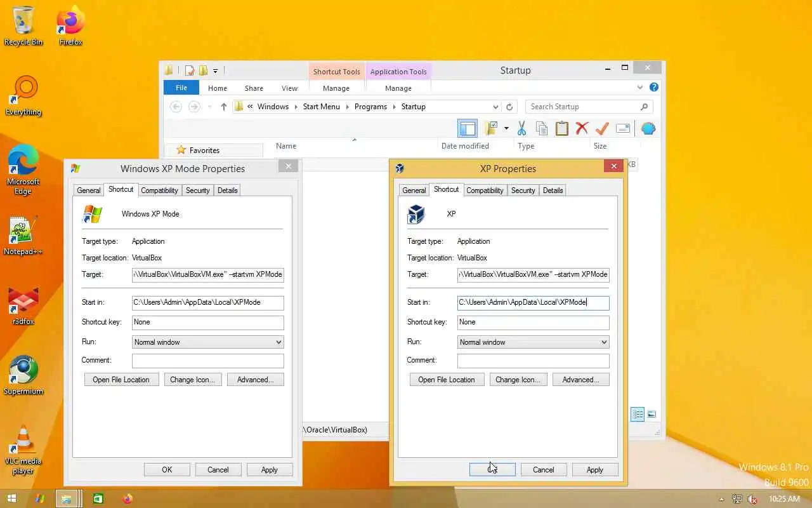The width and height of the screenshot is (812, 508).
Task: Click Shortcut key field in Windows XP Mode Properties
Action: (207, 323)
